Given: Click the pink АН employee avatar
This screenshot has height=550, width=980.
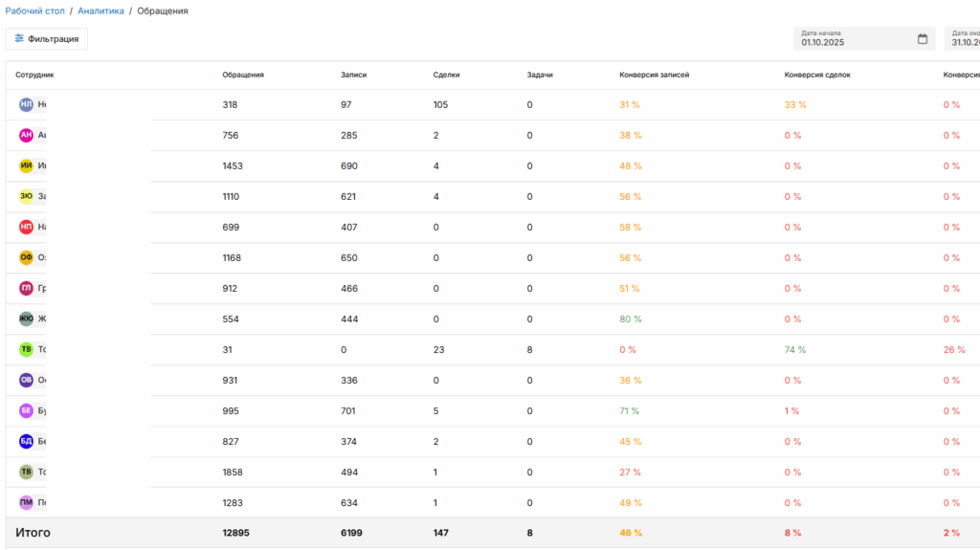Looking at the screenshot, I should (26, 135).
